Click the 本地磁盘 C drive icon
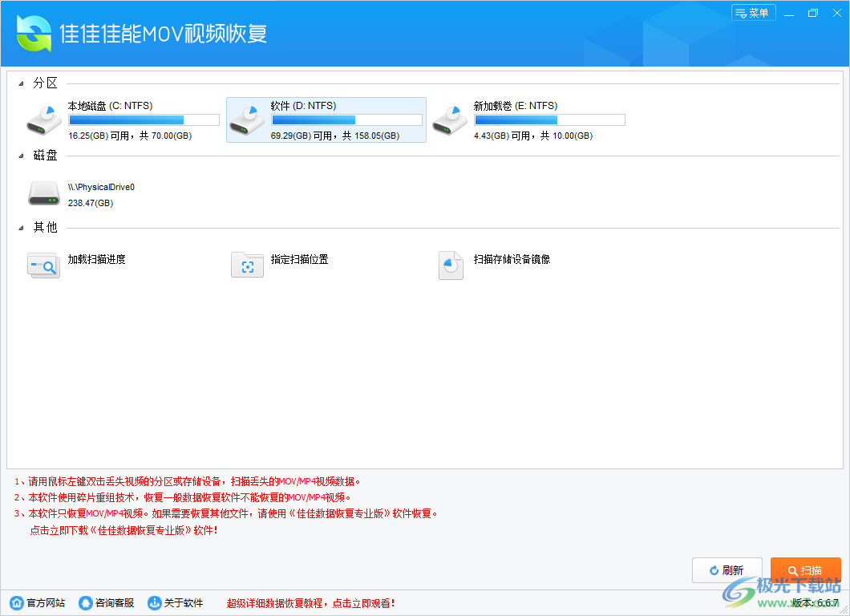This screenshot has height=616, width=850. (43, 119)
